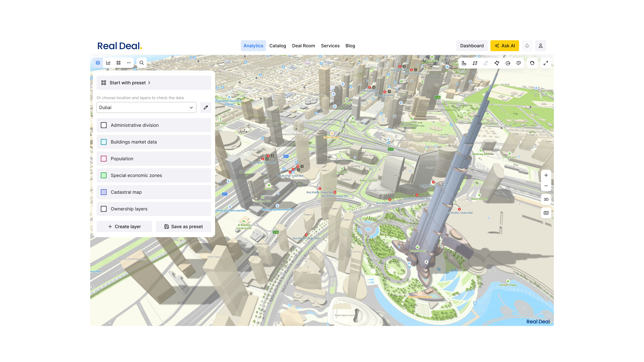Switch to Analytics tab

[x=253, y=46]
